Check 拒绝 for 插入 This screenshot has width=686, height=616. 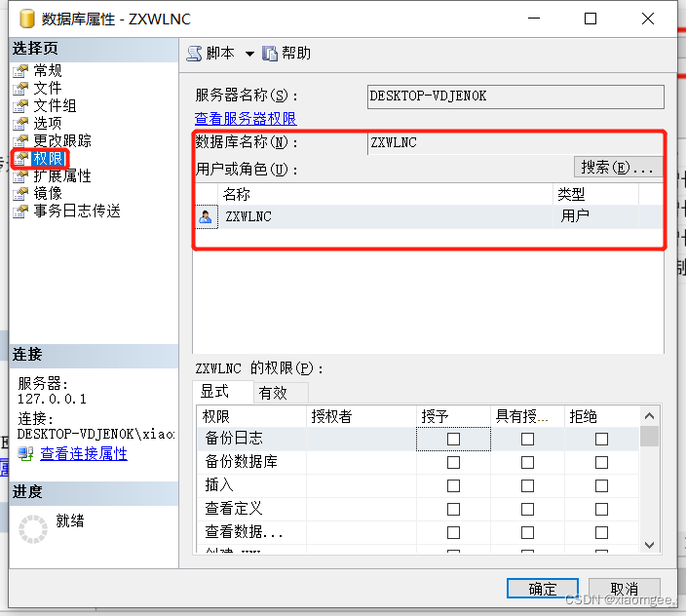601,485
